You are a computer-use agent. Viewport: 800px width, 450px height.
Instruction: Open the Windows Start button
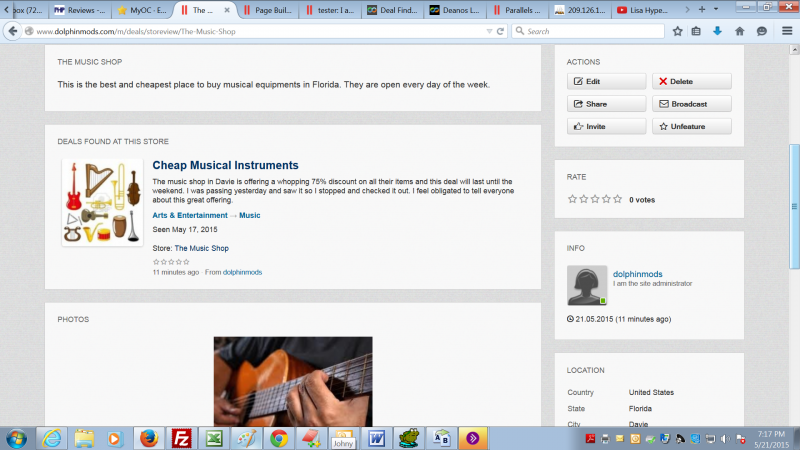coord(16,438)
